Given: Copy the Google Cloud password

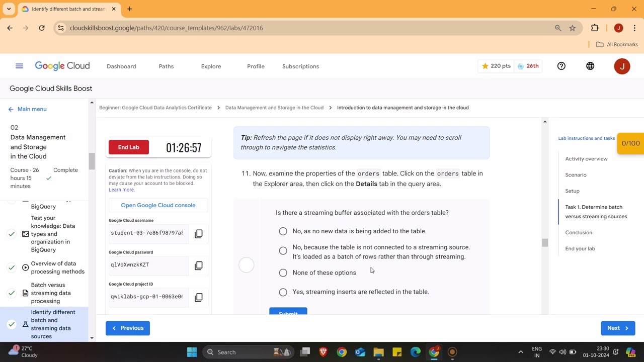Looking at the screenshot, I should point(199,265).
